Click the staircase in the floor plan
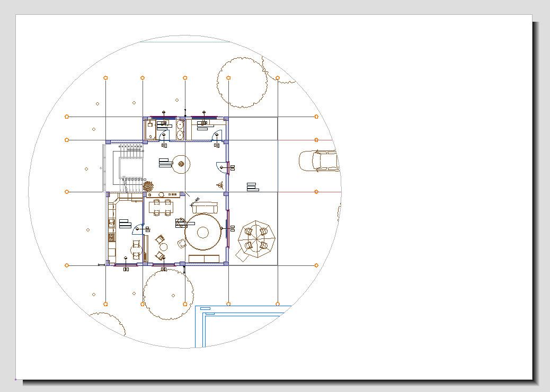550x392 pixels. click(128, 168)
